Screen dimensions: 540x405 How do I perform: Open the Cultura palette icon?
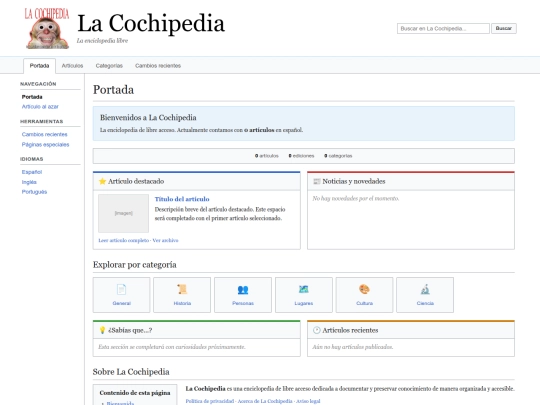[x=364, y=289]
